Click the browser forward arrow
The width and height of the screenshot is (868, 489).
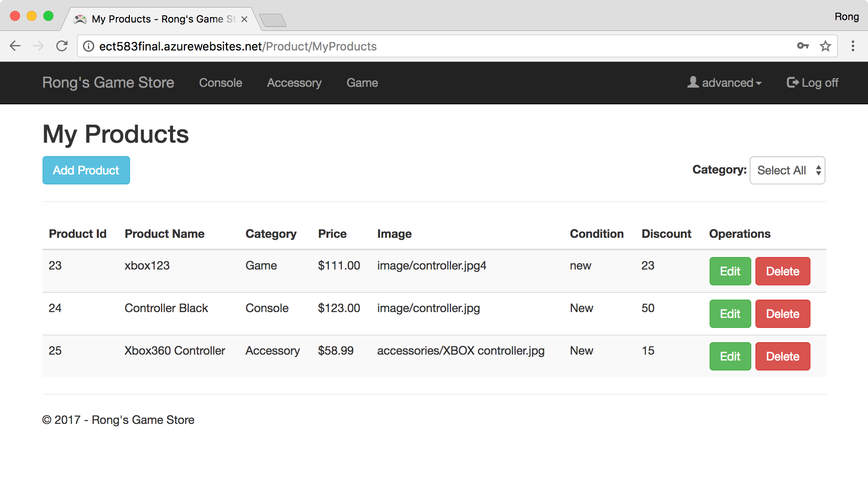tap(38, 46)
